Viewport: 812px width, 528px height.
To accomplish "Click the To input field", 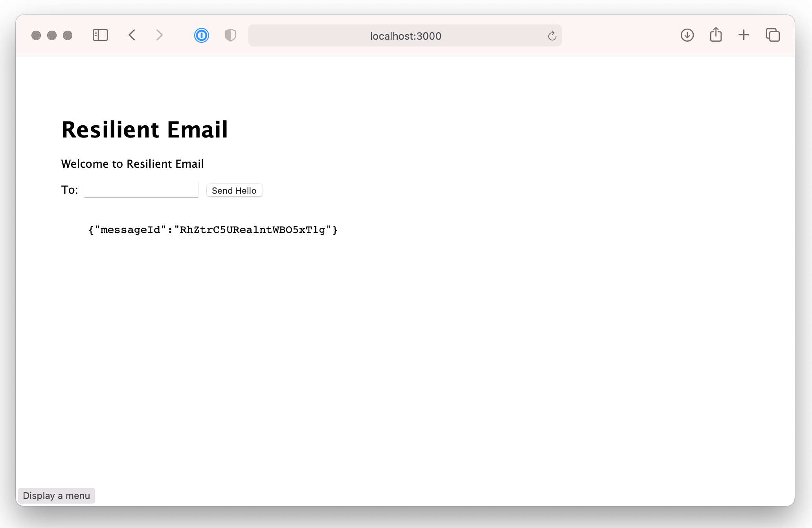I will tap(141, 189).
